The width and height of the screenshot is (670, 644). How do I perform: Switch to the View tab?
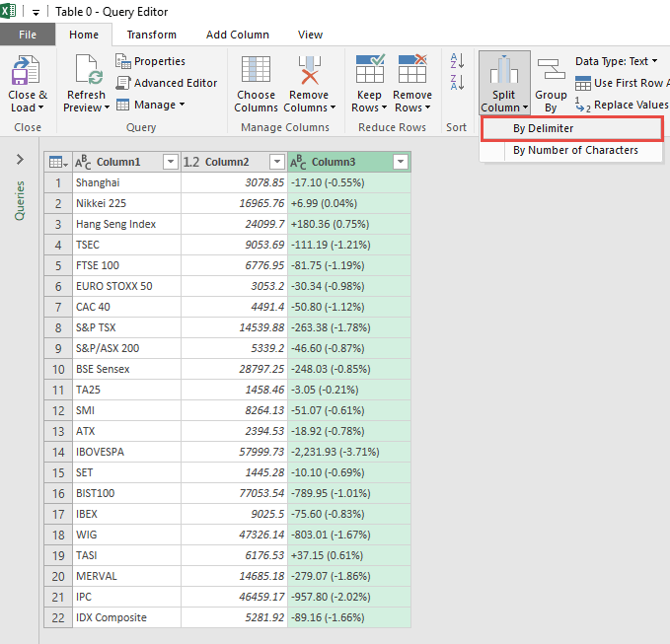[x=310, y=35]
